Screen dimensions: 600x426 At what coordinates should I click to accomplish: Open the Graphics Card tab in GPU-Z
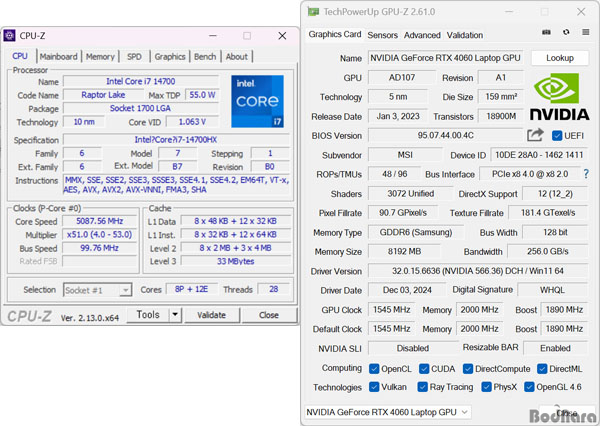(x=335, y=34)
